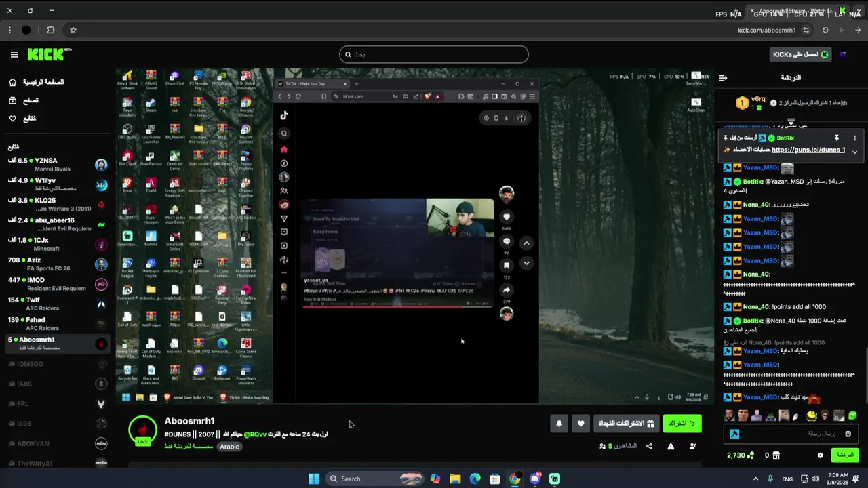Click the kick.com address bar
The height and width of the screenshot is (488, 868).
(x=766, y=30)
